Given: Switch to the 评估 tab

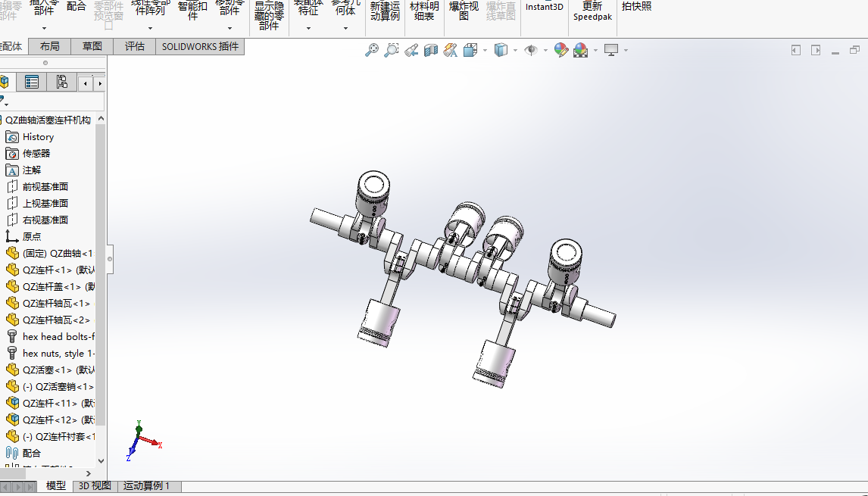Looking at the screenshot, I should point(135,46).
